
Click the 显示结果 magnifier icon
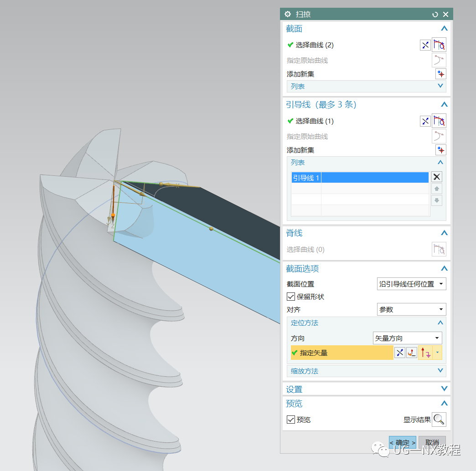[x=439, y=420]
